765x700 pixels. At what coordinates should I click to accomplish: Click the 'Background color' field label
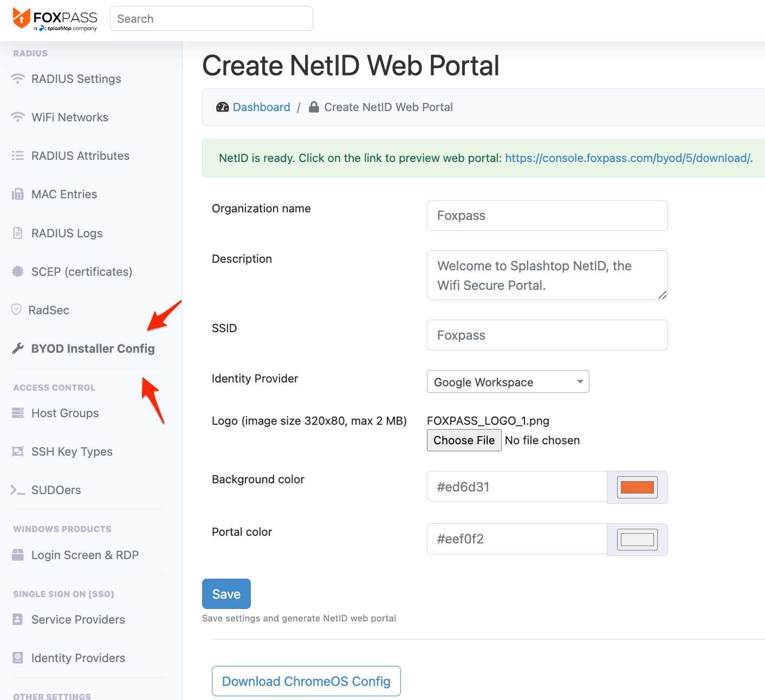tap(258, 479)
